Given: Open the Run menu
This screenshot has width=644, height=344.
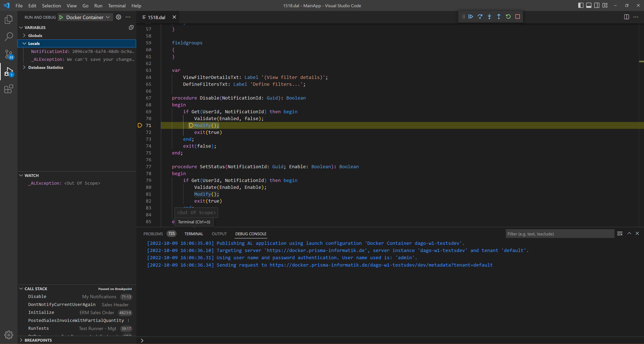Looking at the screenshot, I should [98, 6].
